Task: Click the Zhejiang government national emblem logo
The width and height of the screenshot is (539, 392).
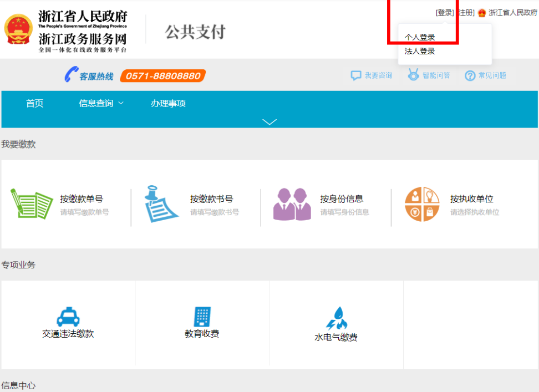Action: pyautogui.click(x=18, y=29)
